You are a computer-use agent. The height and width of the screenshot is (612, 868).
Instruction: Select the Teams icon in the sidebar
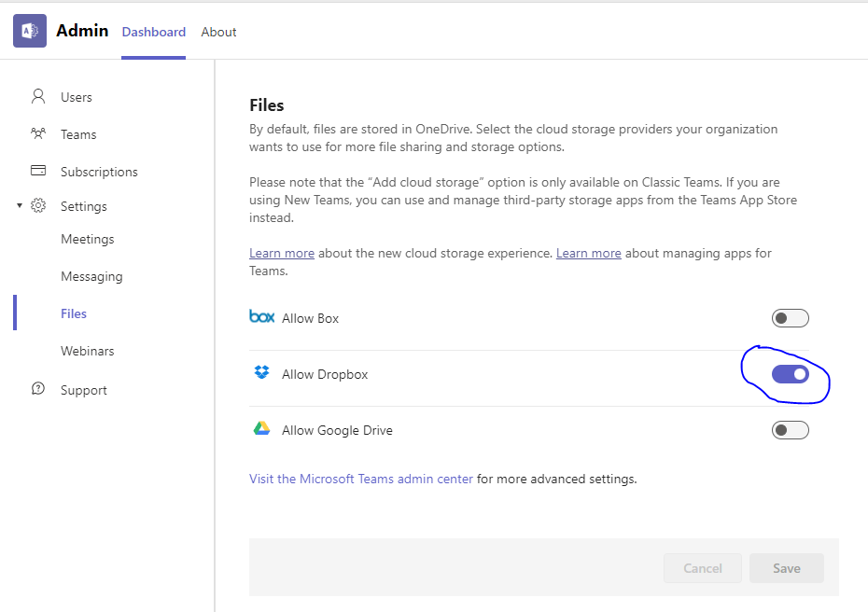point(37,133)
